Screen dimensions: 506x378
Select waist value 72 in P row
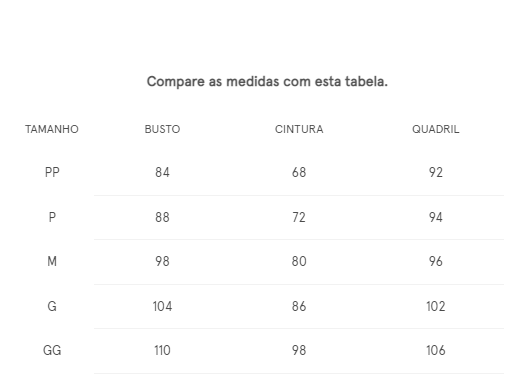[299, 218]
